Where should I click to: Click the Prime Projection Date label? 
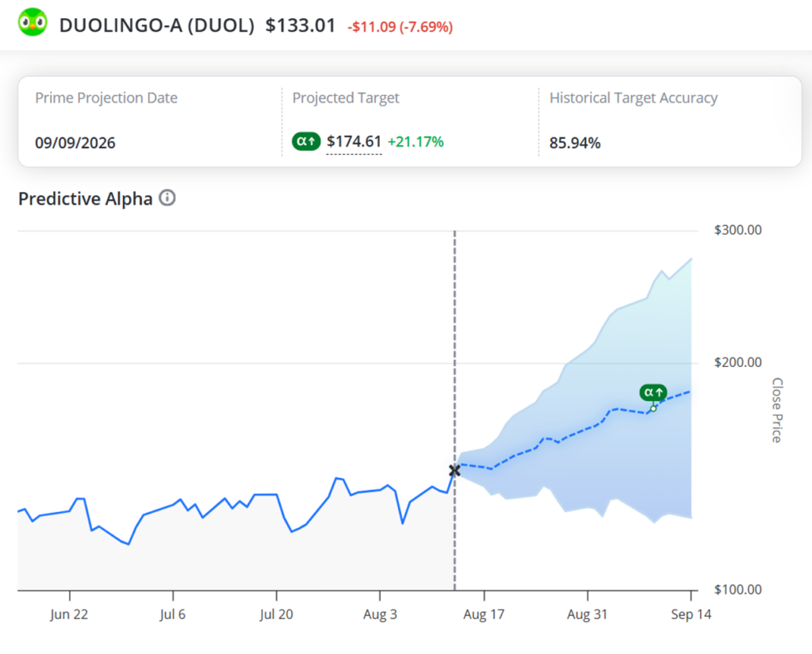click(x=106, y=98)
